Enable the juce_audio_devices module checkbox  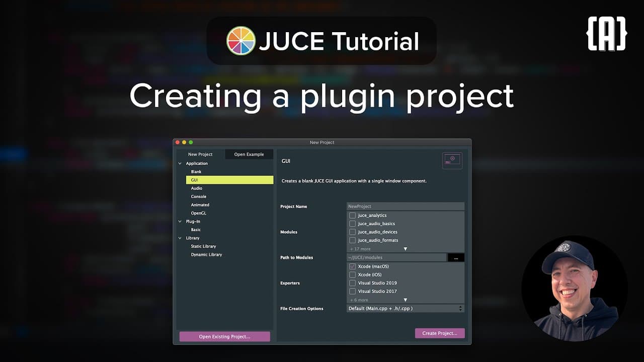(x=353, y=232)
